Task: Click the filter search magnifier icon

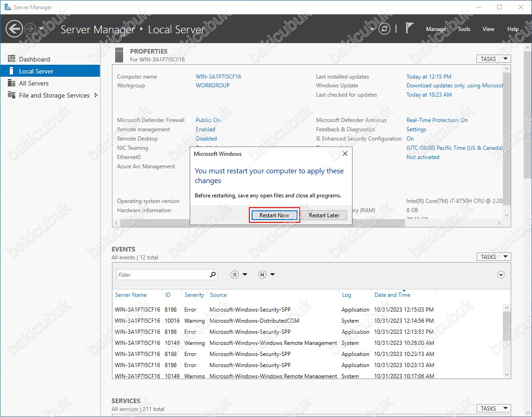Action: coord(213,275)
